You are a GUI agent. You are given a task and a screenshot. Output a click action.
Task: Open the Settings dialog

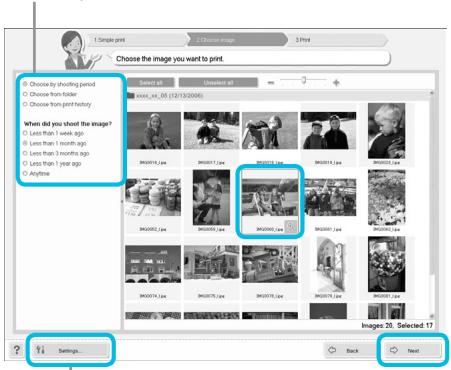click(71, 350)
